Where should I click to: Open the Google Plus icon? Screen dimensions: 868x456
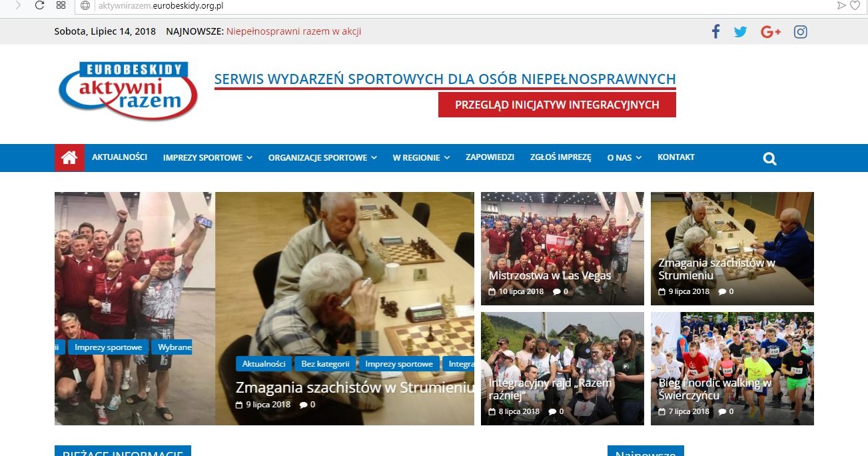coord(771,31)
